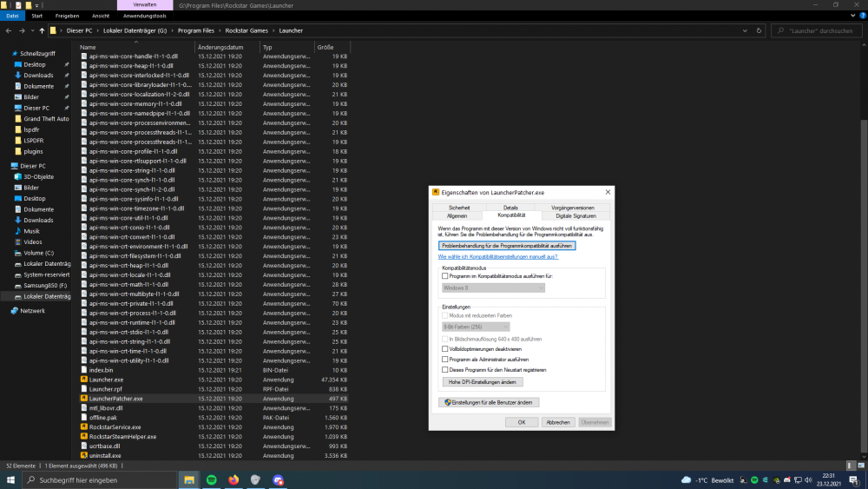
Task: Open Samsung850 (F:) drive in sidebar
Action: point(45,285)
